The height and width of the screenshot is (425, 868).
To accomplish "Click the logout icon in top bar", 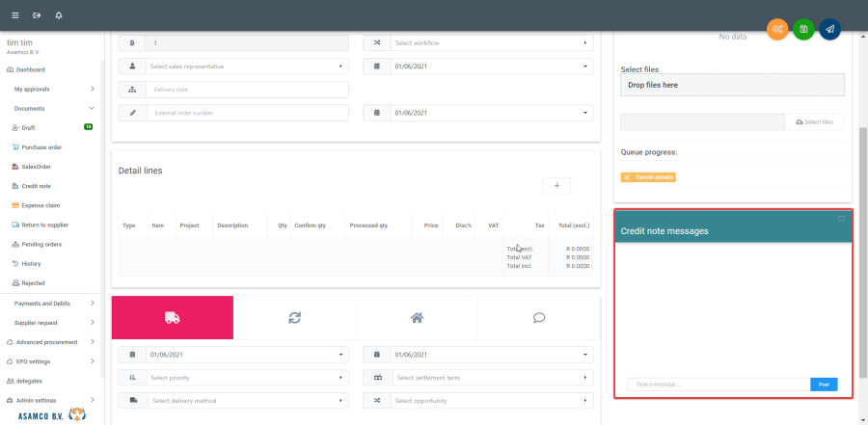I will 37,15.
